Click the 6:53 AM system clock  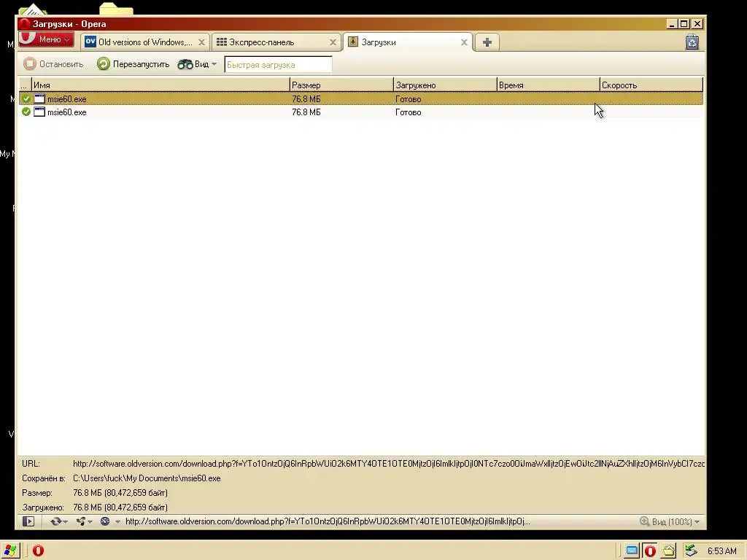(x=721, y=551)
